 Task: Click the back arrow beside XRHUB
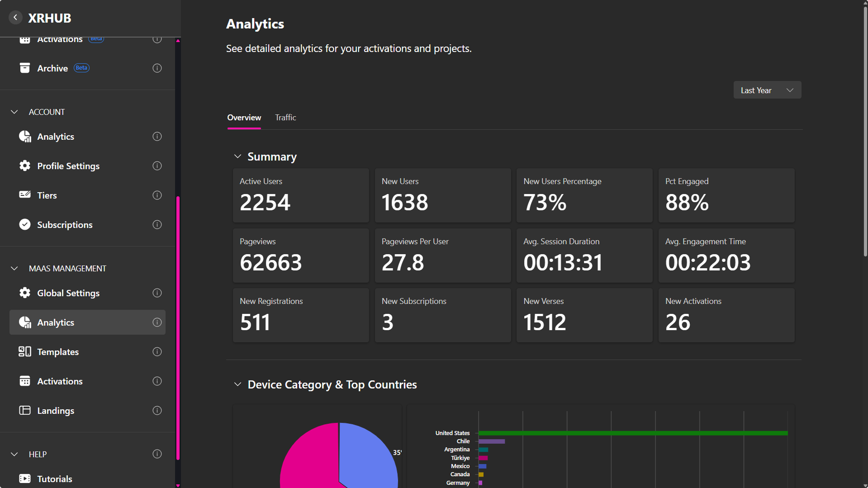(x=15, y=18)
